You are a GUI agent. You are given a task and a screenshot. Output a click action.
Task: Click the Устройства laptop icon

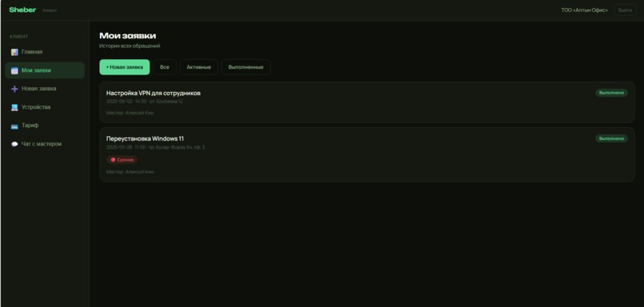click(x=14, y=107)
